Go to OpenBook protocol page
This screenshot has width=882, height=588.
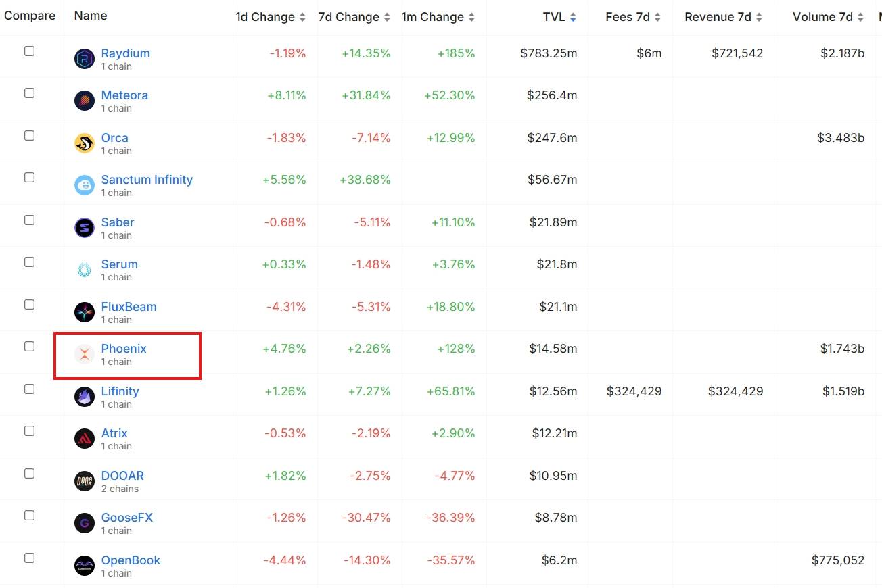coord(131,560)
